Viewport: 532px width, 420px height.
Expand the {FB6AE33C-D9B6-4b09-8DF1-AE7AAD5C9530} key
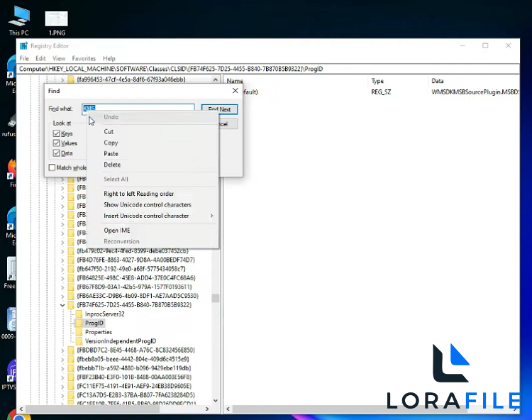pos(62,296)
